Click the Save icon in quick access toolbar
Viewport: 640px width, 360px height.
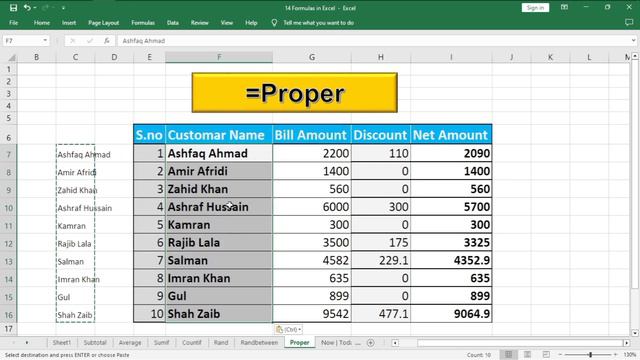click(13, 7)
